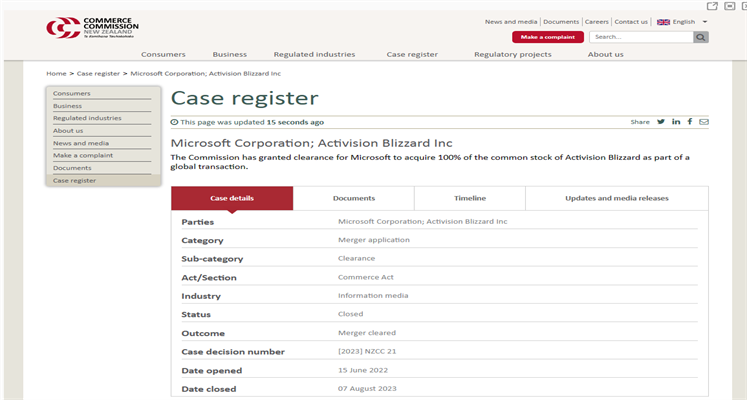Switch to the Documents tab
Image resolution: width=747 pixels, height=400 pixels.
pyautogui.click(x=354, y=198)
